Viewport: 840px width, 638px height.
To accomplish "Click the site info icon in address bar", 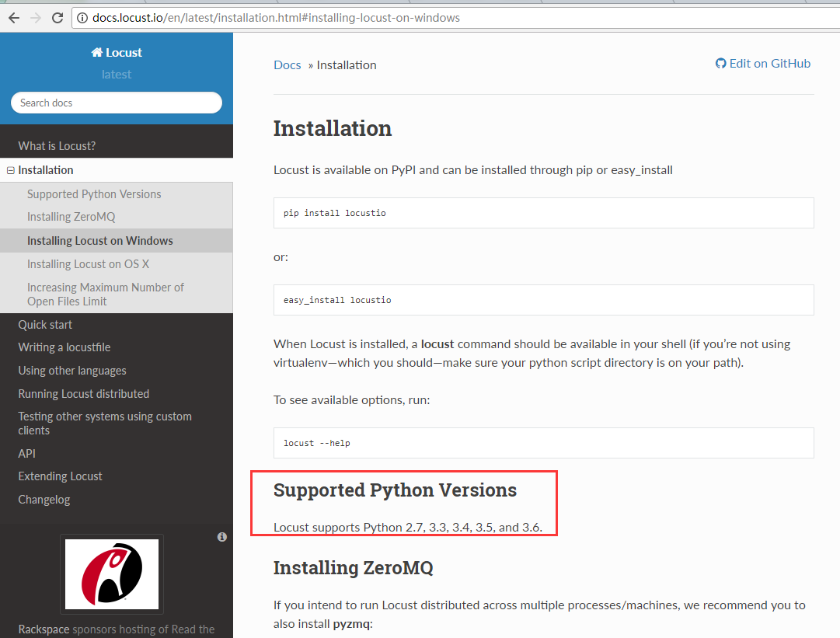I will pos(82,18).
